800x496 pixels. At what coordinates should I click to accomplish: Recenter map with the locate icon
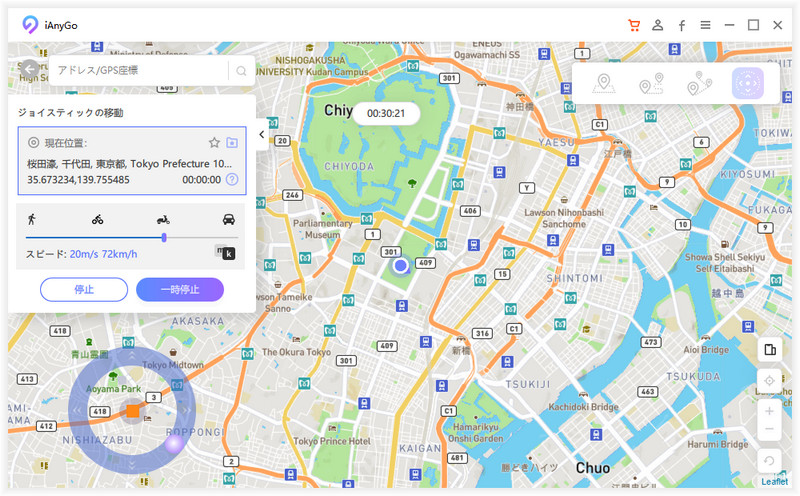coord(769,381)
